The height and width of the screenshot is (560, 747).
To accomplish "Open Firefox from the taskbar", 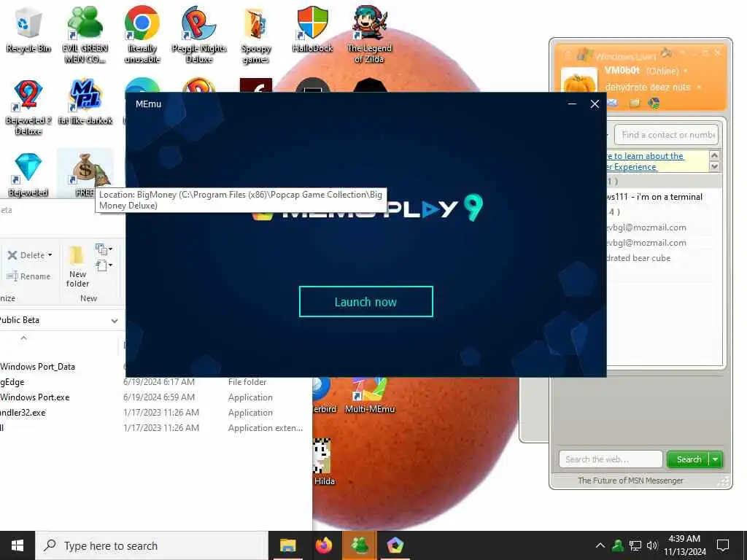I will click(323, 545).
